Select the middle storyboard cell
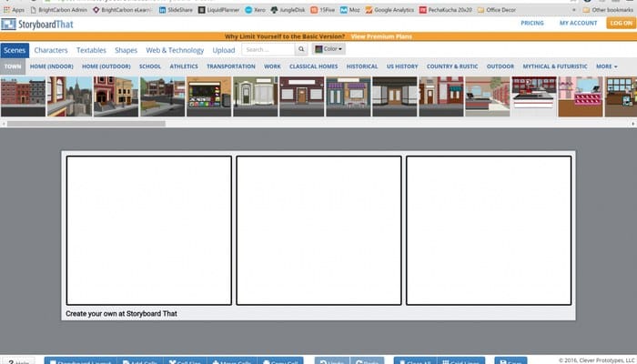 318,230
